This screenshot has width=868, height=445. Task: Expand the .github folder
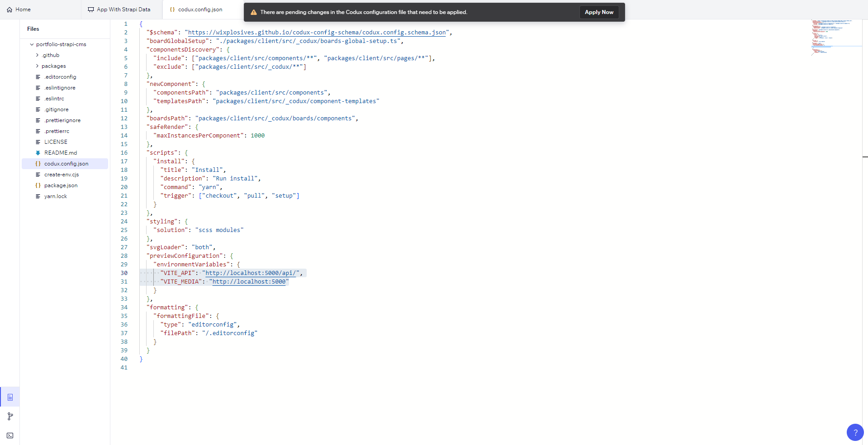pos(37,55)
